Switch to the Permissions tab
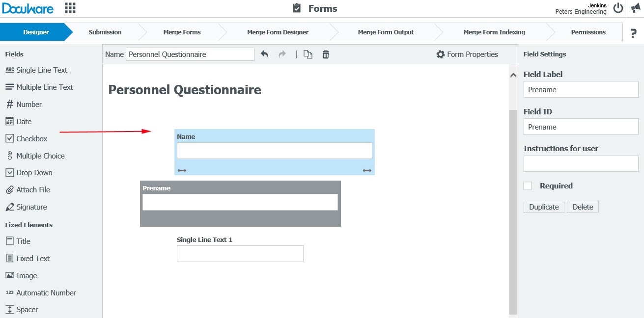The image size is (644, 318). (588, 32)
